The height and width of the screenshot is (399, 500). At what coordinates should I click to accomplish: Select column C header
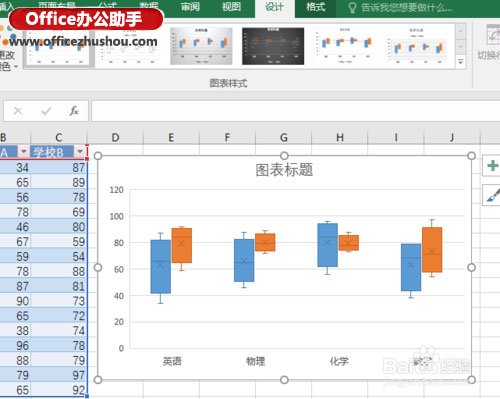point(59,137)
